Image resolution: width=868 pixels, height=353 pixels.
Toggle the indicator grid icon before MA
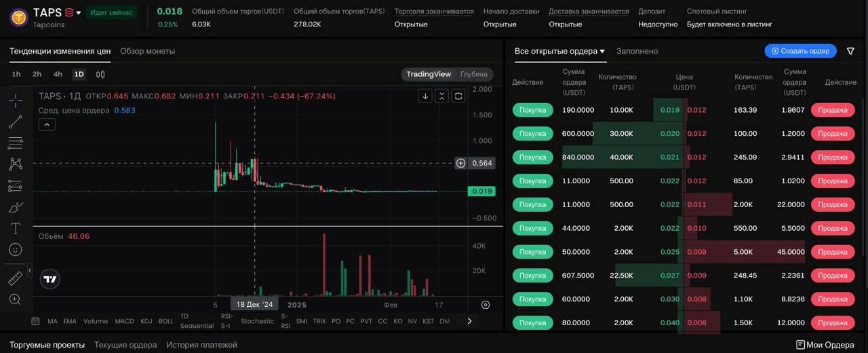[35, 321]
